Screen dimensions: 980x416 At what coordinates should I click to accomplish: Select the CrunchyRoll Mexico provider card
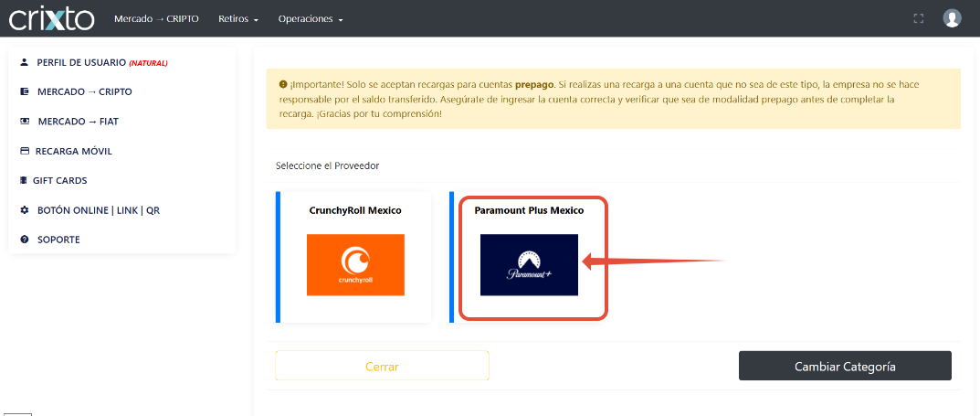pyautogui.click(x=353, y=257)
